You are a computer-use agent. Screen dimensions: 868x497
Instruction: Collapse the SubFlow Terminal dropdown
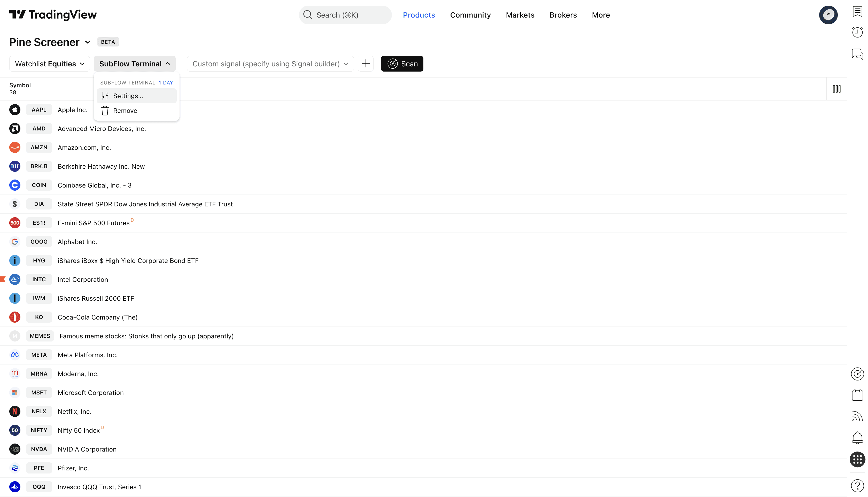click(x=135, y=64)
